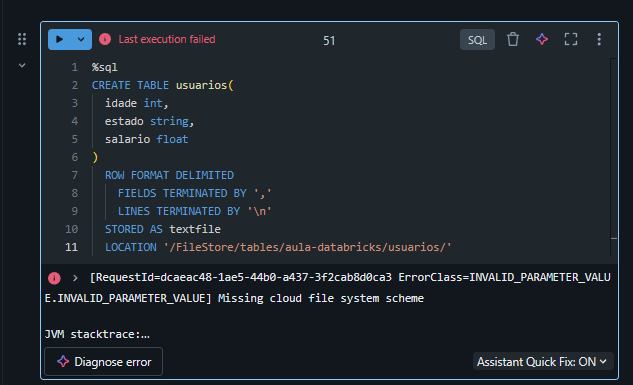This screenshot has width=633, height=385.
Task: Click JVM stacktrace text
Action: click(97, 335)
